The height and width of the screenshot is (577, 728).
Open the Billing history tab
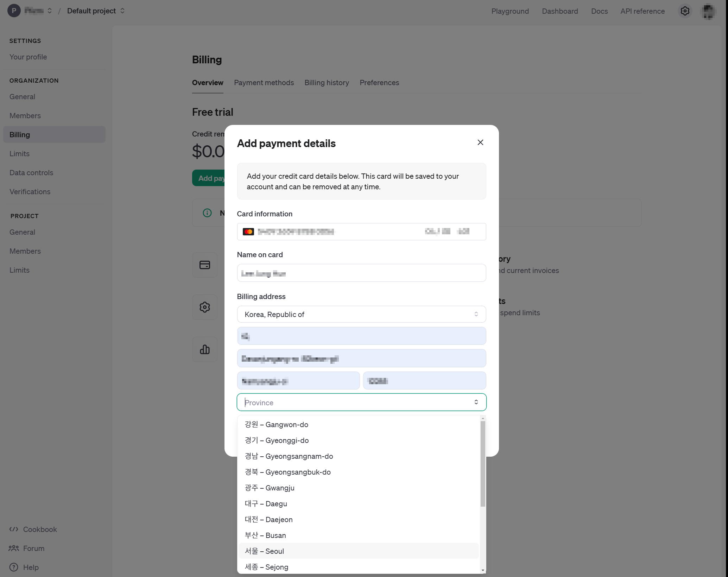[327, 83]
